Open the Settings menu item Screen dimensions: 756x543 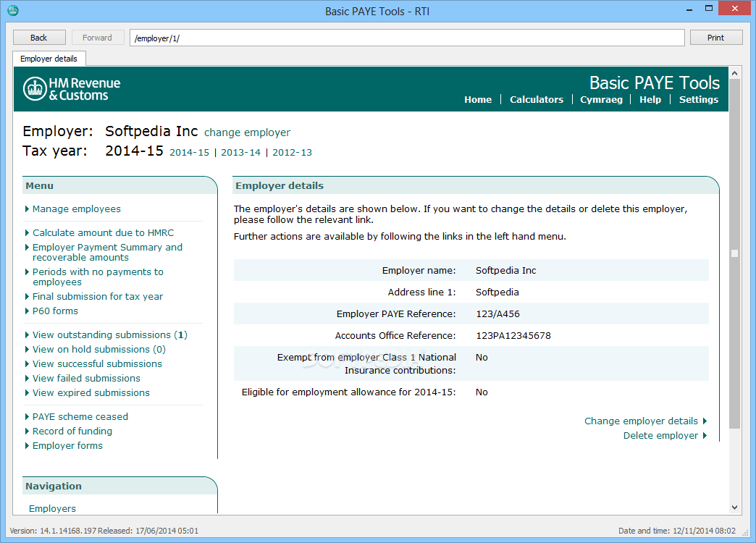[x=697, y=100]
